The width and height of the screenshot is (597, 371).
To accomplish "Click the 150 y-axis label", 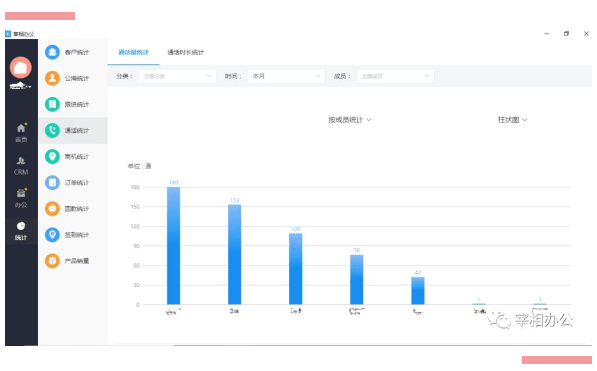I will point(135,207).
